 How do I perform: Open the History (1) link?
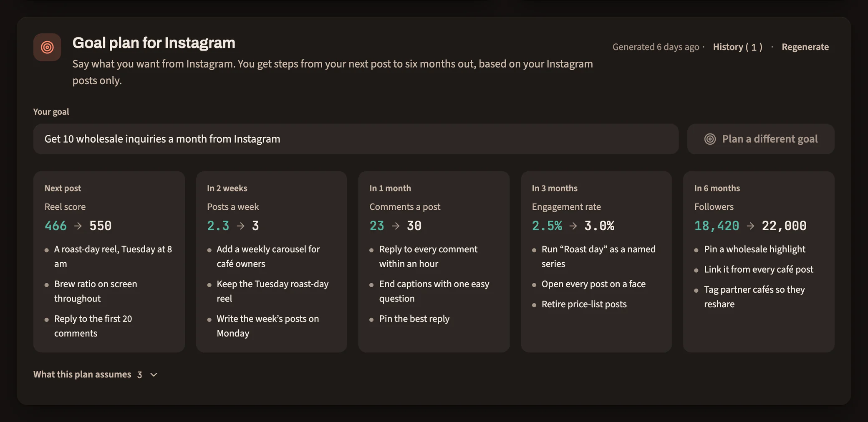[737, 47]
